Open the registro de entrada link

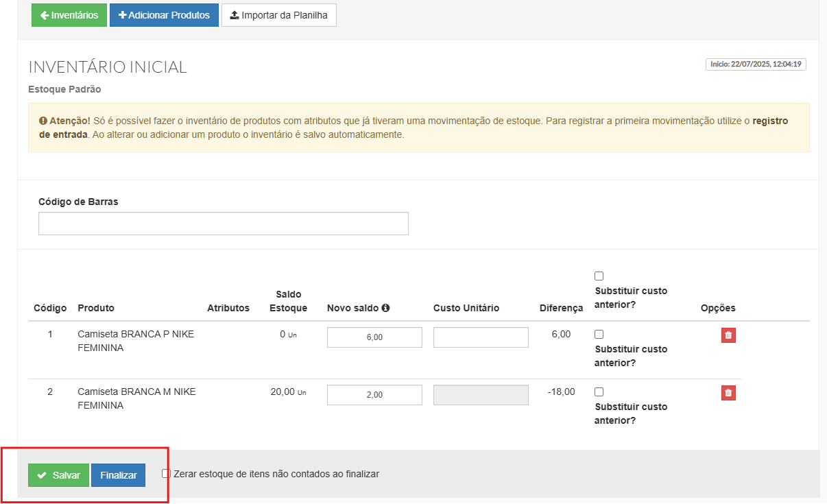(x=770, y=121)
